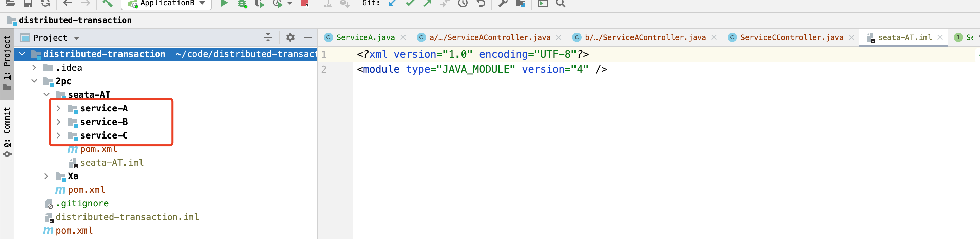Click the Save All toolbar icon
Screen dimensions: 980x239
(28, 3)
